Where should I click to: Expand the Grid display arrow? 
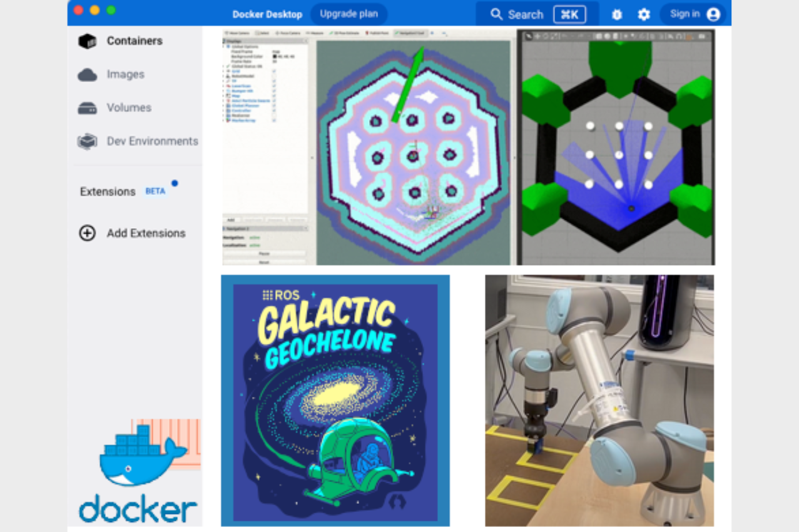coord(225,71)
